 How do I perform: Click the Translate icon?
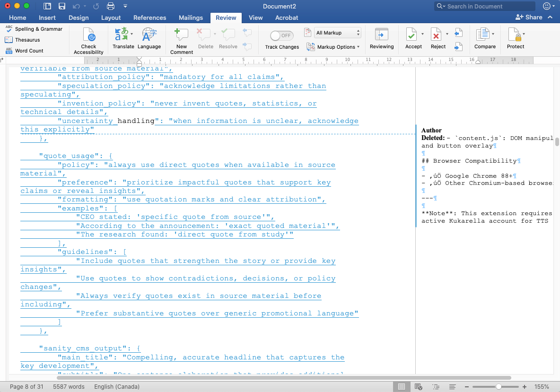(x=123, y=38)
